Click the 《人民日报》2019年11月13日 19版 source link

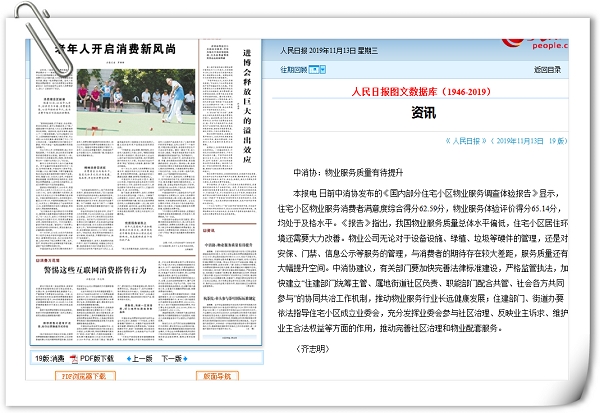pyautogui.click(x=506, y=141)
